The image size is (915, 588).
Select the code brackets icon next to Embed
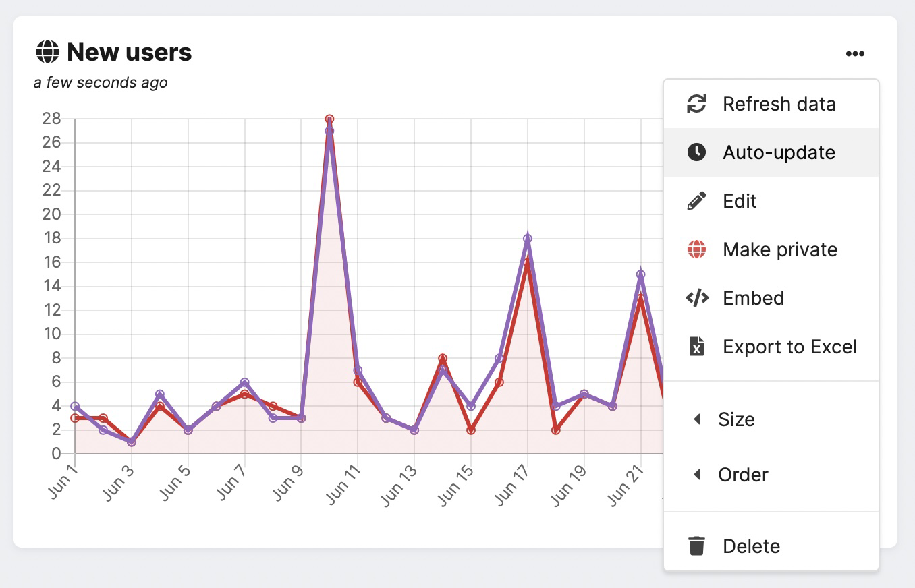tap(696, 297)
